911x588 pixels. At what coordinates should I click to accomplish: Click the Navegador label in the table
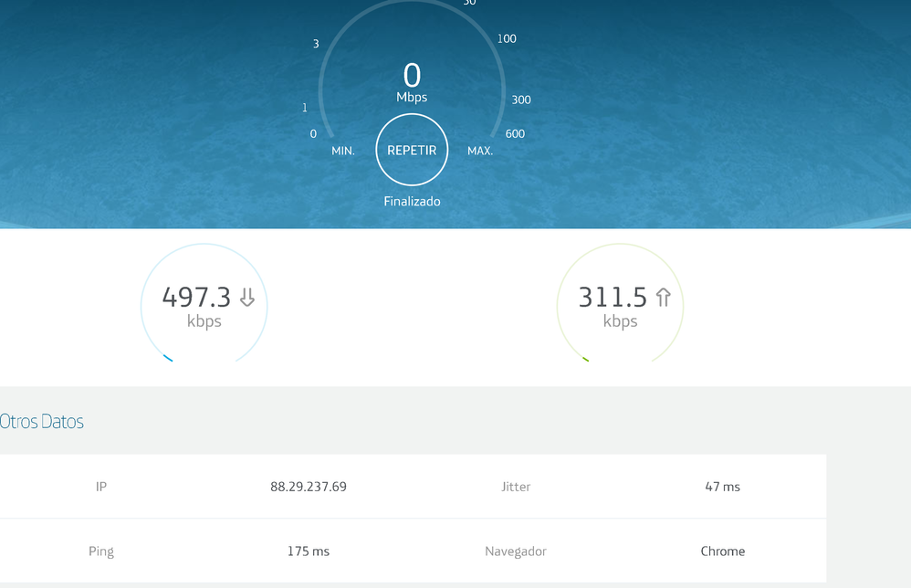516,551
